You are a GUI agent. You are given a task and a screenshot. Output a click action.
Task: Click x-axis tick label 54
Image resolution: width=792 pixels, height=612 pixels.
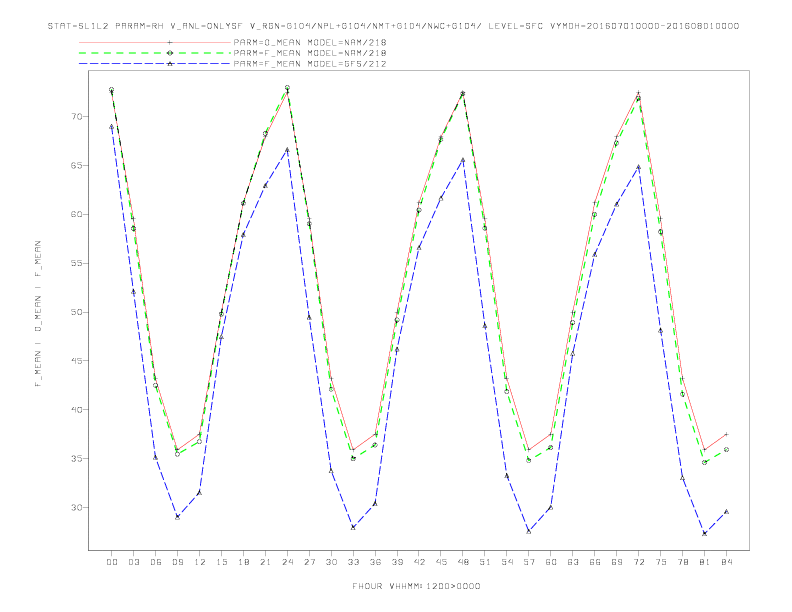pyautogui.click(x=507, y=562)
